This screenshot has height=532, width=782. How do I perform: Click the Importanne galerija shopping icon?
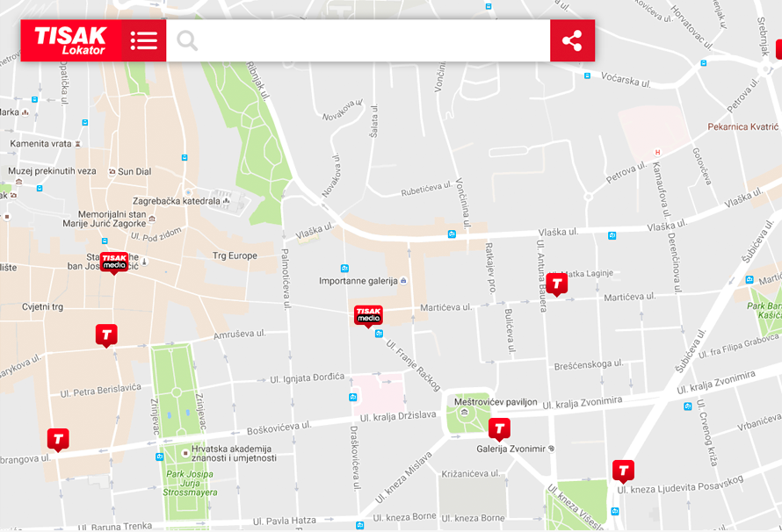[403, 281]
